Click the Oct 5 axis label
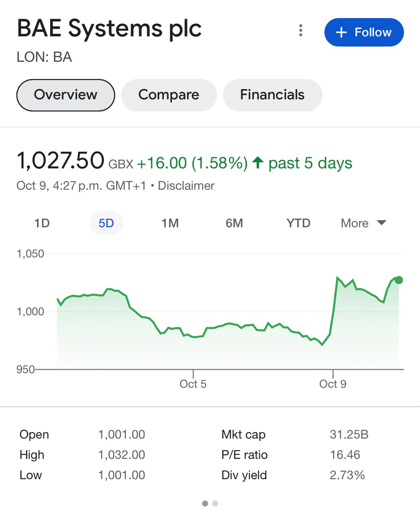 click(193, 384)
